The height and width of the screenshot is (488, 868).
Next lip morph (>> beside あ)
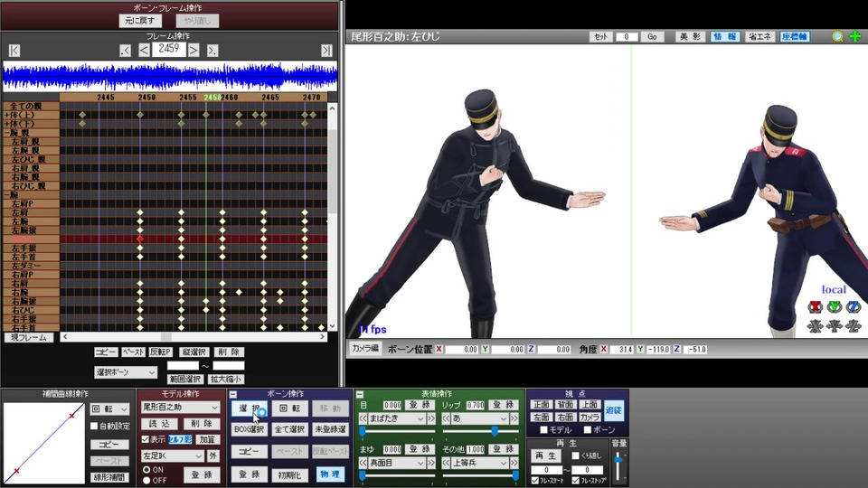514,418
